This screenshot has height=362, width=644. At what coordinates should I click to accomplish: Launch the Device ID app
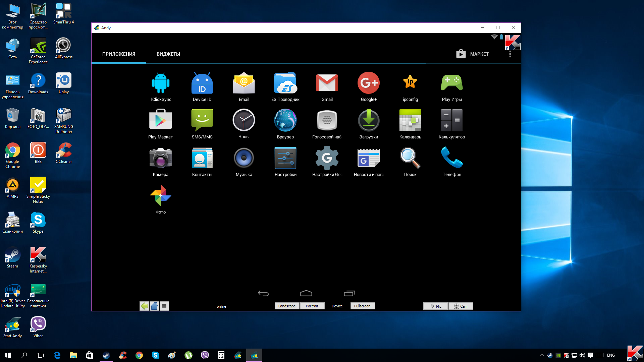pyautogui.click(x=202, y=83)
